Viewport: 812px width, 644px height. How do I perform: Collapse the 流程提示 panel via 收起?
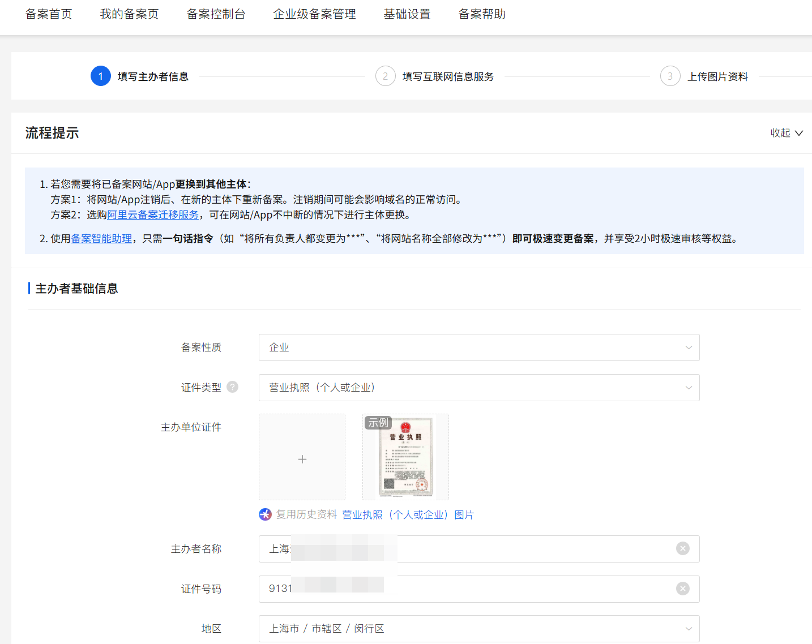click(787, 133)
